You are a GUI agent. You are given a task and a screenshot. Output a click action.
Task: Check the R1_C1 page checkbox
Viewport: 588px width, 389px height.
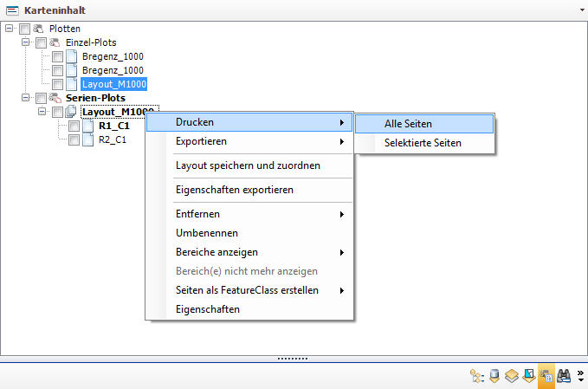coord(74,126)
